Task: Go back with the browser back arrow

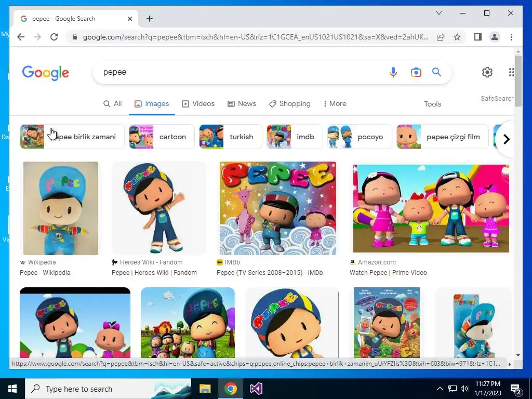Action: coord(21,37)
